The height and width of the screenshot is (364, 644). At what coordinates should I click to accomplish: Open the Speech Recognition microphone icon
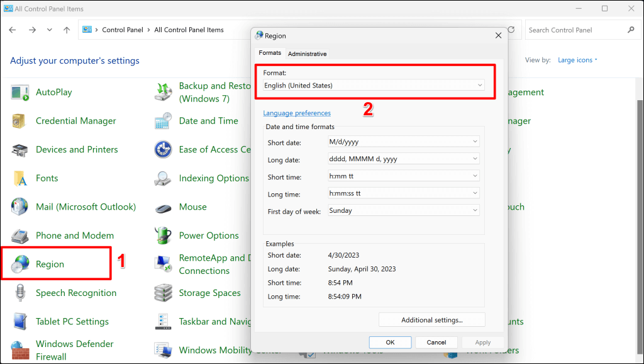tap(19, 293)
